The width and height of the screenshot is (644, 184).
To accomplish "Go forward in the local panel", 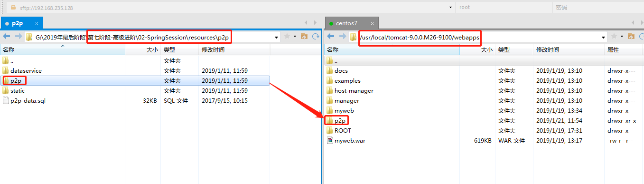I will point(18,37).
